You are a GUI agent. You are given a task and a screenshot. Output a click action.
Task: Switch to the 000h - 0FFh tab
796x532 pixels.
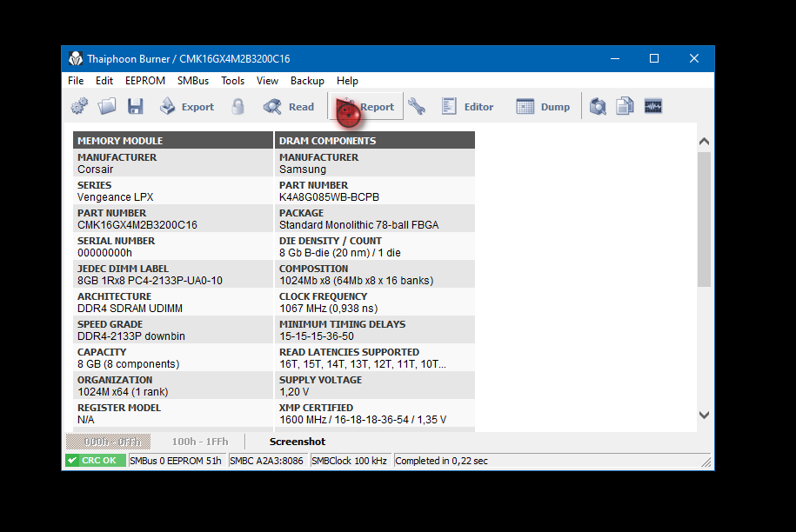[x=108, y=442]
